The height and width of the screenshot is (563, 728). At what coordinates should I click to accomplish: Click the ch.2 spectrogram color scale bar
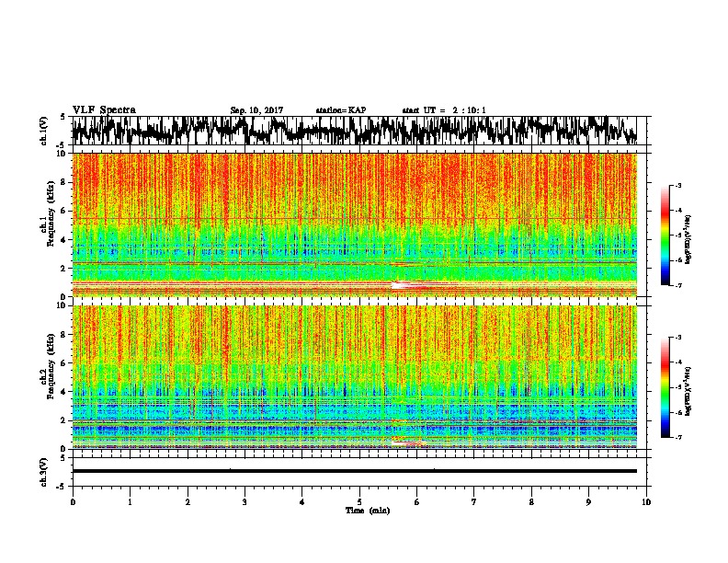point(665,387)
